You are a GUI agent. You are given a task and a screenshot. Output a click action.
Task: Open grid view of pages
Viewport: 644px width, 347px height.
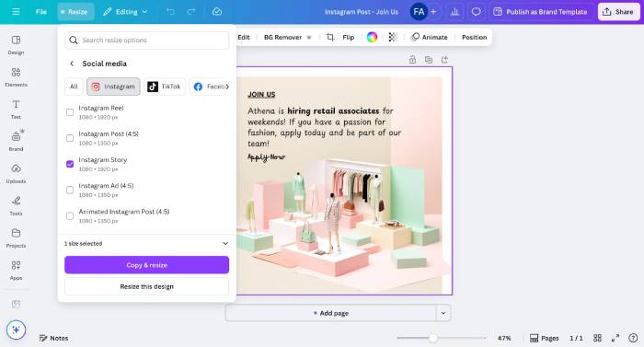(x=597, y=338)
